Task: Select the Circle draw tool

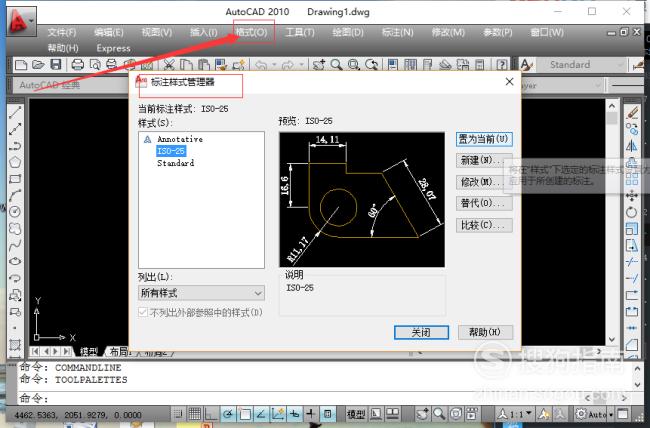Action: tap(15, 212)
